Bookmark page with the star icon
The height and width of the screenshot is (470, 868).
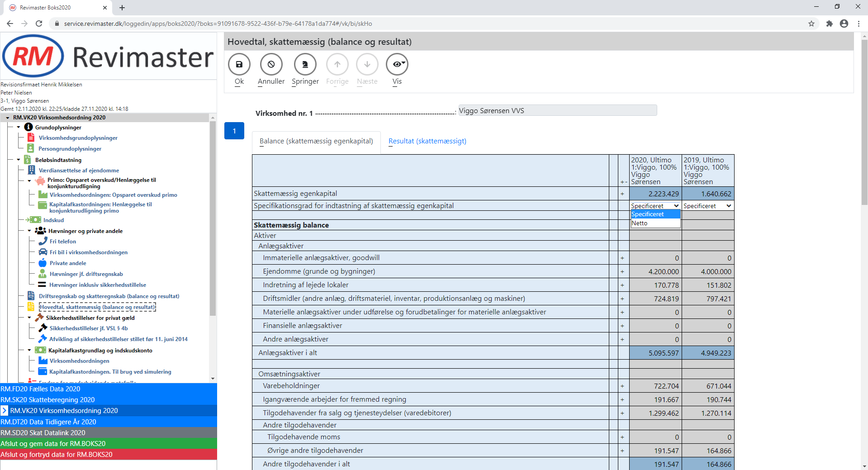coord(811,24)
